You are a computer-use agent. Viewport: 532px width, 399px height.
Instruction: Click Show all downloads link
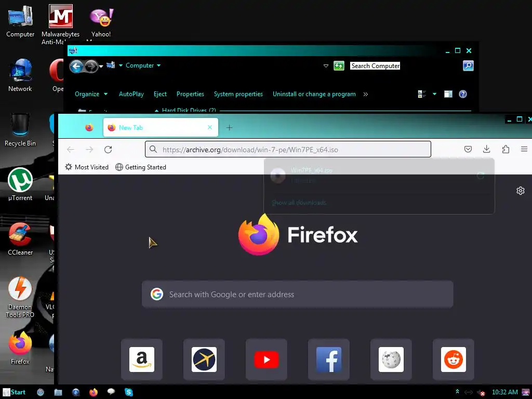[299, 203]
